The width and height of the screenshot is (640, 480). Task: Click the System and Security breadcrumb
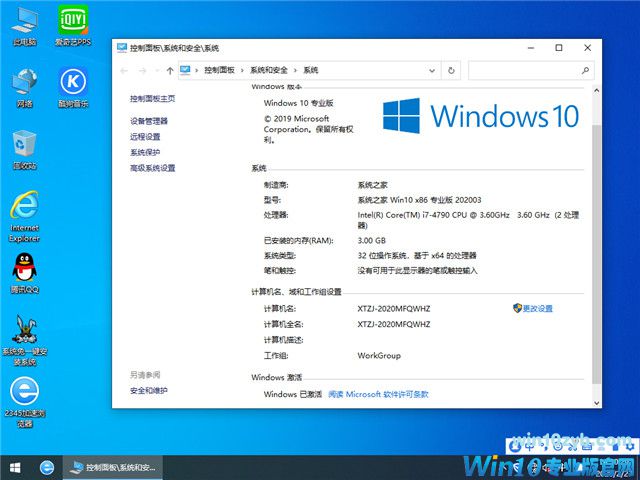269,70
